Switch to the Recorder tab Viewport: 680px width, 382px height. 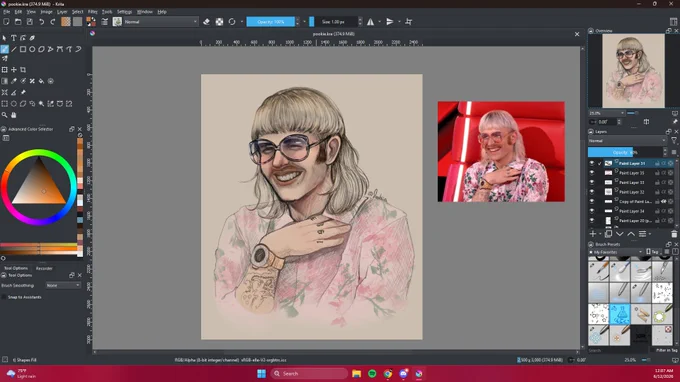pos(44,268)
